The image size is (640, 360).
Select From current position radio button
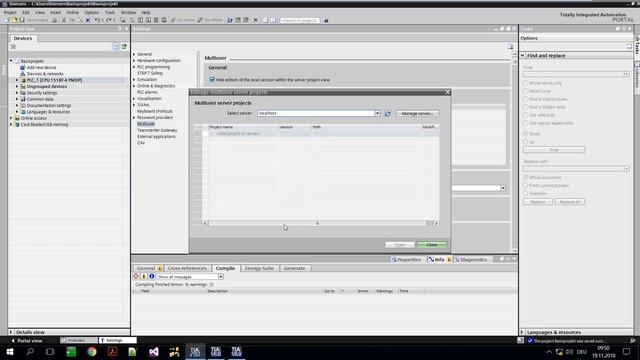point(526,185)
